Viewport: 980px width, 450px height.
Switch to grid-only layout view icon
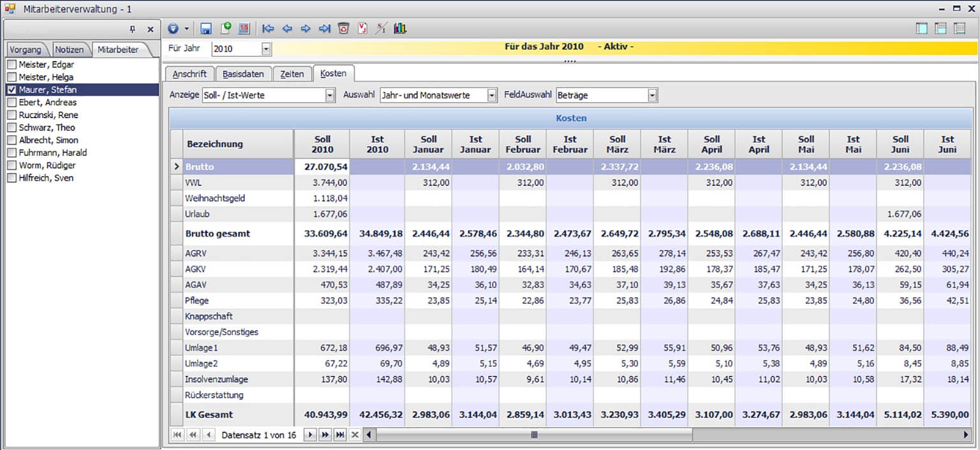[x=959, y=29]
